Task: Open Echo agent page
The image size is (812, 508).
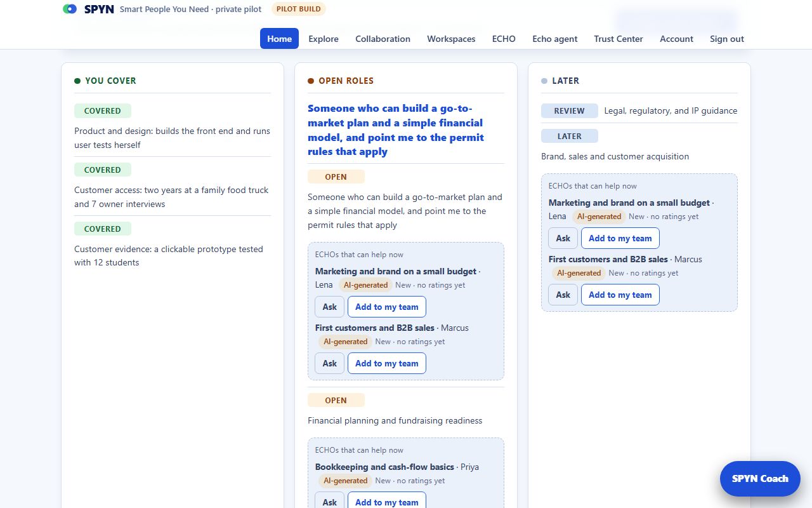Action: [555, 39]
